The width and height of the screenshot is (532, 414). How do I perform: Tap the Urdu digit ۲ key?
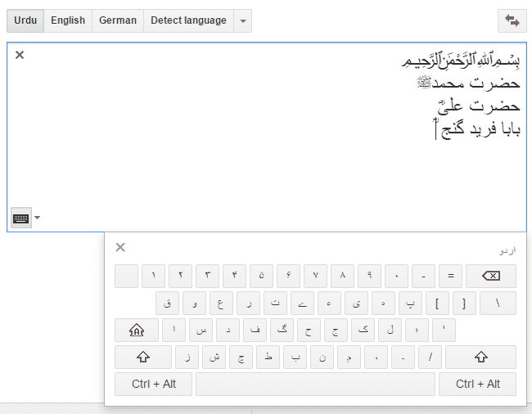(181, 276)
